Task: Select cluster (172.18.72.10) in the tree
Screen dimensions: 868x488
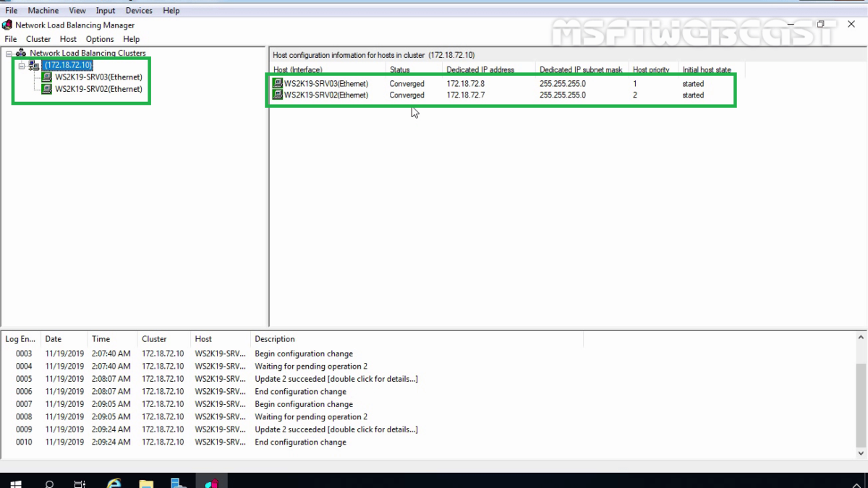Action: click(x=68, y=65)
